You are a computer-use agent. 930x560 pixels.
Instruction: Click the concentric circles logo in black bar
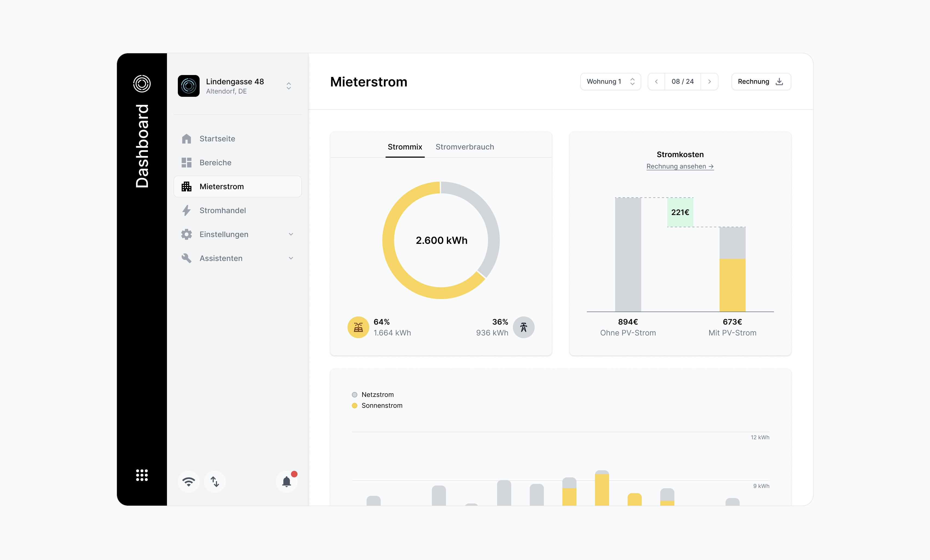(142, 83)
